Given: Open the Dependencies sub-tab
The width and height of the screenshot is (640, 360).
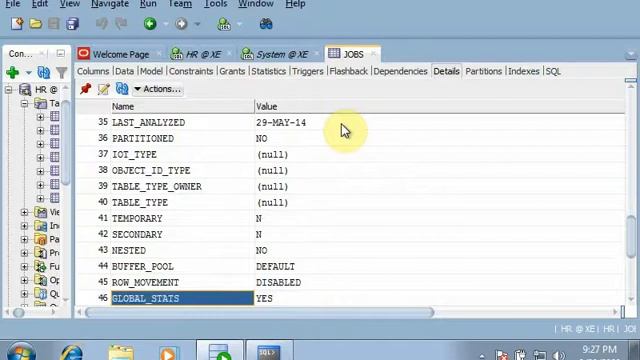Looking at the screenshot, I should pos(400,71).
